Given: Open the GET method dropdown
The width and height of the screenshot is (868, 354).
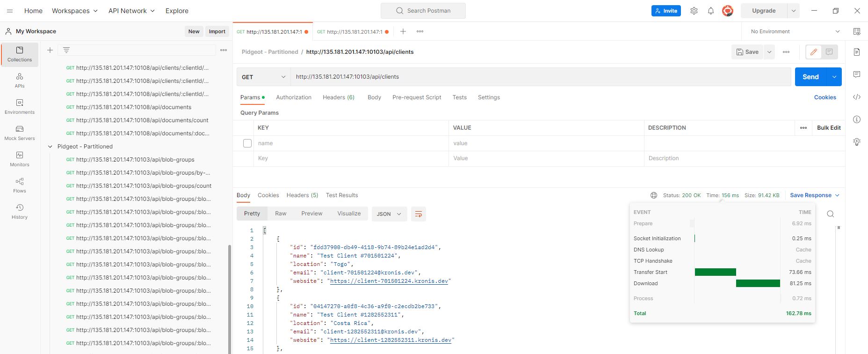Looking at the screenshot, I should 264,77.
